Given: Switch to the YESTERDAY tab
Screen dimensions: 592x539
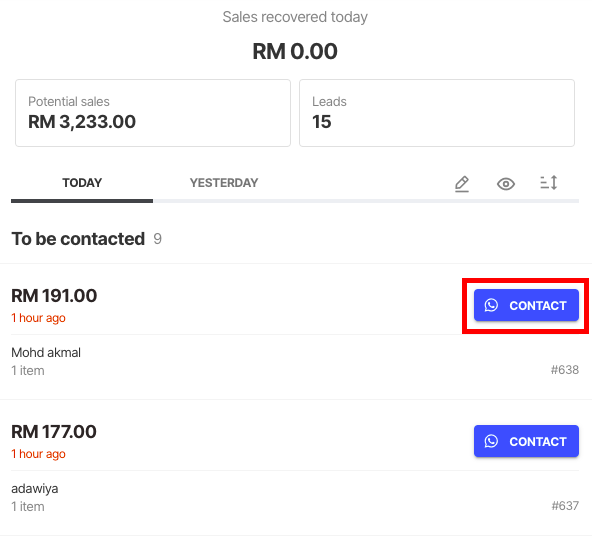Looking at the screenshot, I should (x=224, y=183).
